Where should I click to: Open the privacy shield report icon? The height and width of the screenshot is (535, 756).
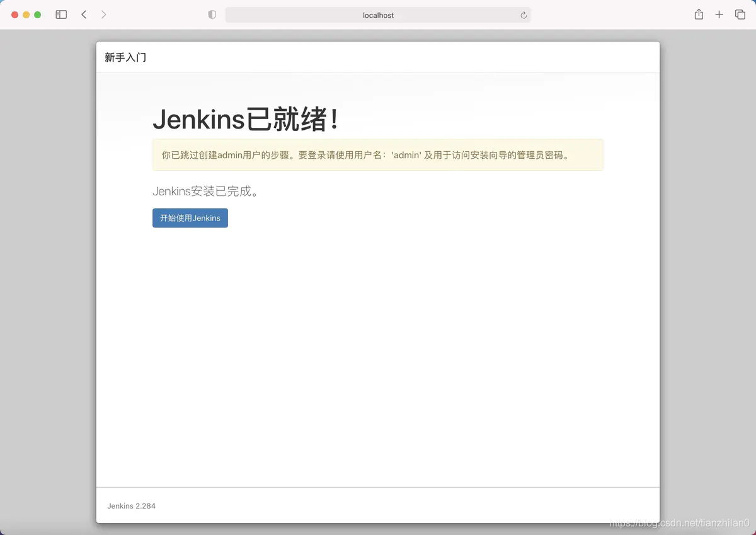[212, 14]
